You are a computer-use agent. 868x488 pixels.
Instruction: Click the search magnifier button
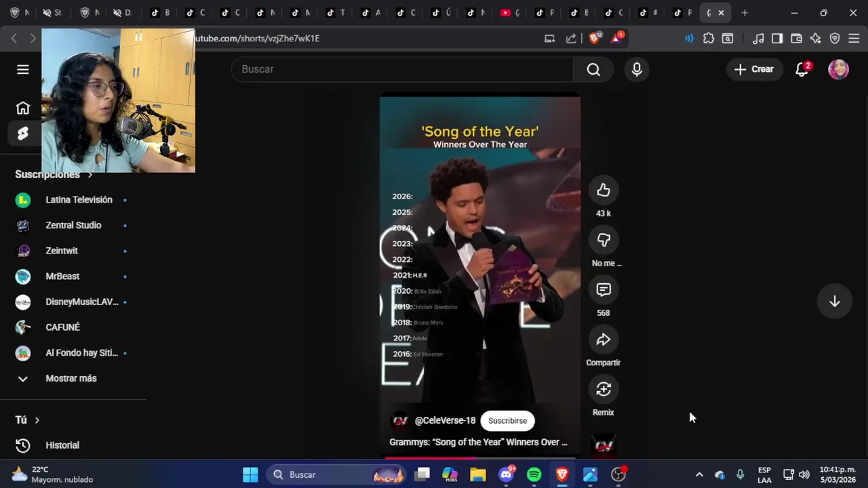[x=593, y=69]
